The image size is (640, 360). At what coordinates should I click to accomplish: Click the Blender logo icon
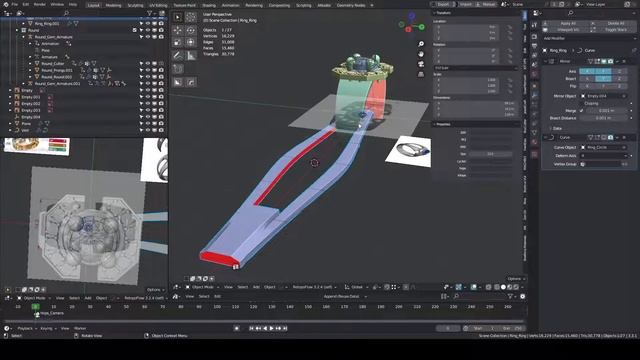(x=6, y=4)
